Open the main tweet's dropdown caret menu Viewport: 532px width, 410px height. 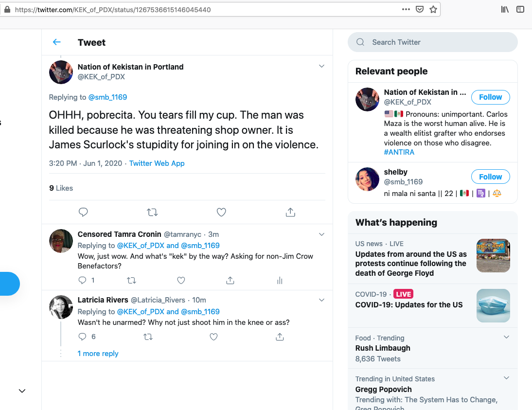321,66
